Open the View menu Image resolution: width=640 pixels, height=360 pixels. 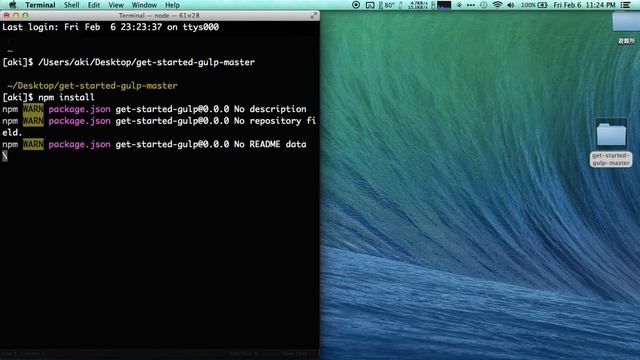click(116, 5)
